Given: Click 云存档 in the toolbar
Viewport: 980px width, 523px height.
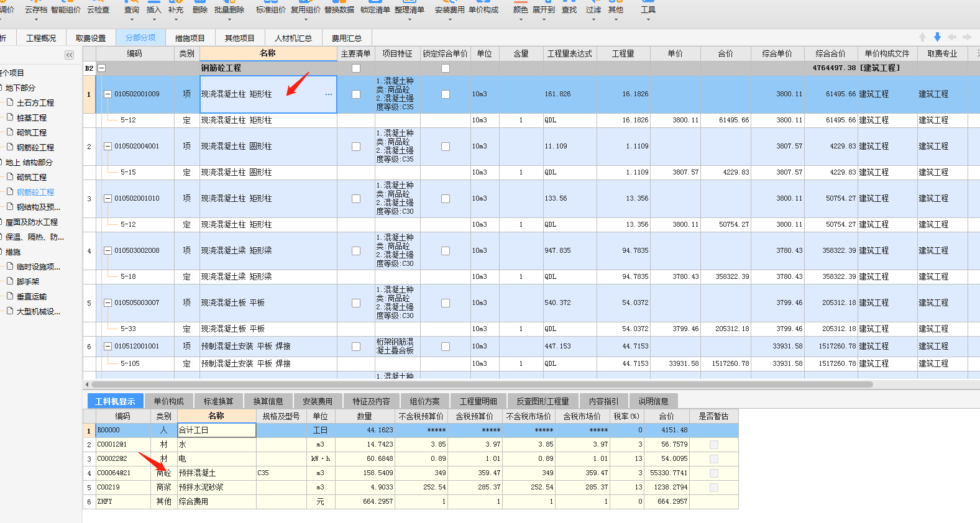Looking at the screenshot, I should [x=35, y=10].
